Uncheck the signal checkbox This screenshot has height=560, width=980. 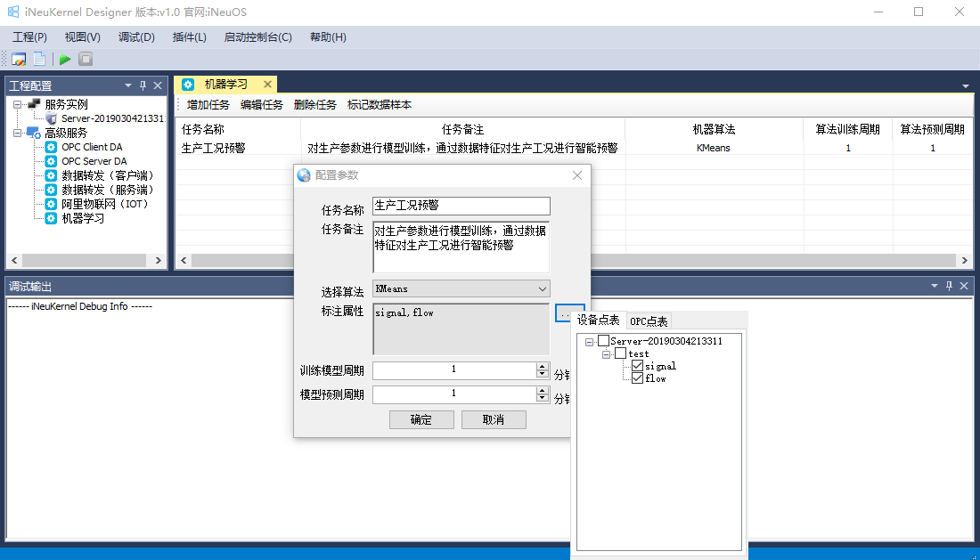[637, 366]
